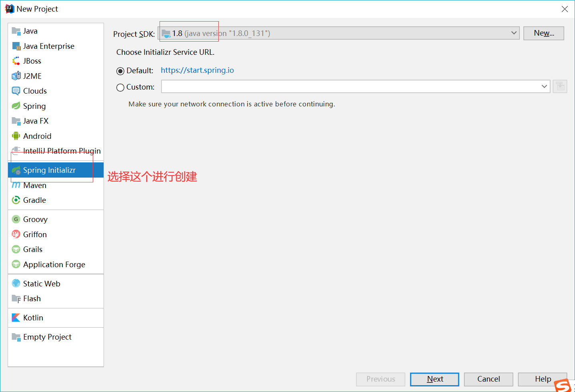Click the J2ME phone icon
The height and width of the screenshot is (392, 575).
pyautogui.click(x=16, y=76)
